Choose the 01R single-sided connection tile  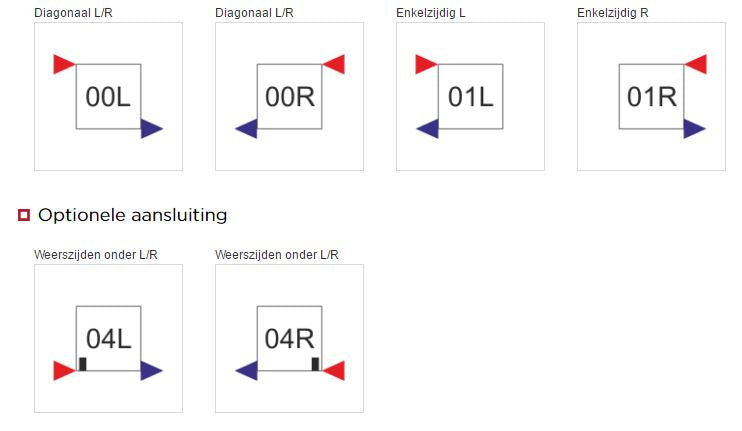pyautogui.click(x=651, y=97)
